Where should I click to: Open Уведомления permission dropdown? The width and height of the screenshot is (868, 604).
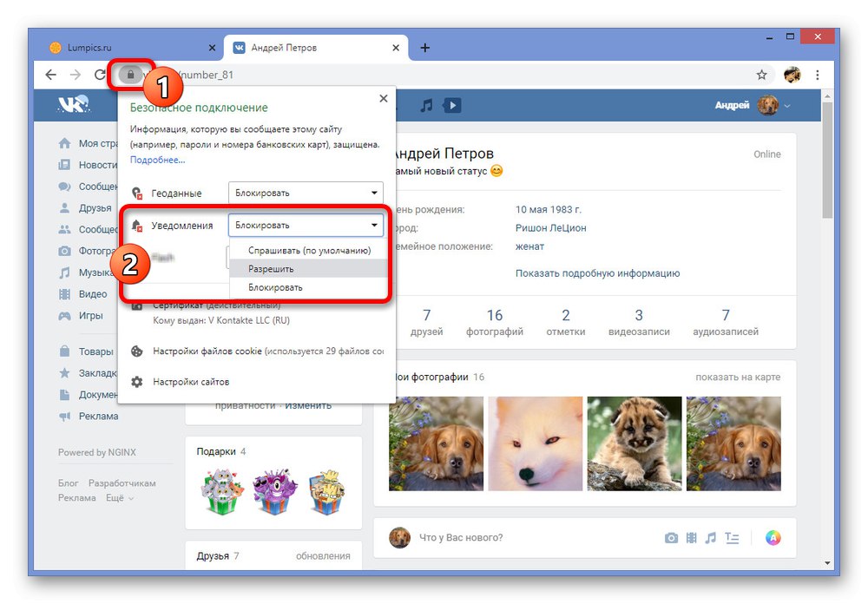pyautogui.click(x=306, y=226)
